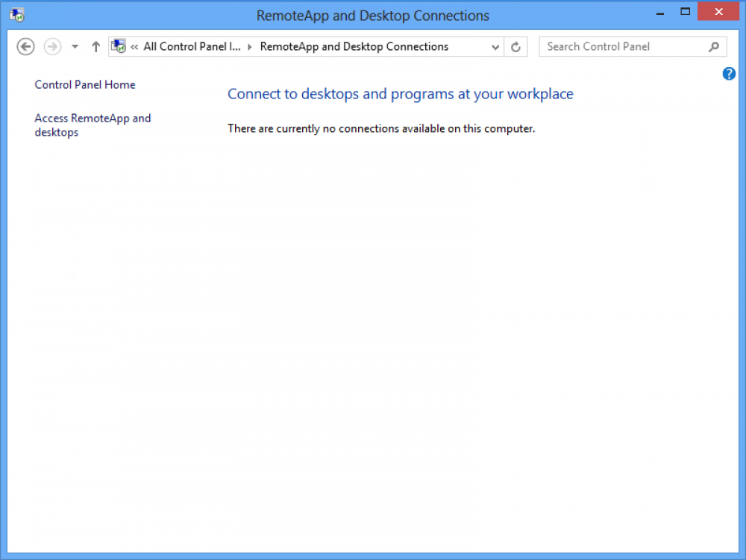Image resolution: width=746 pixels, height=560 pixels.
Task: Open the Control Panel Home link
Action: [x=85, y=84]
